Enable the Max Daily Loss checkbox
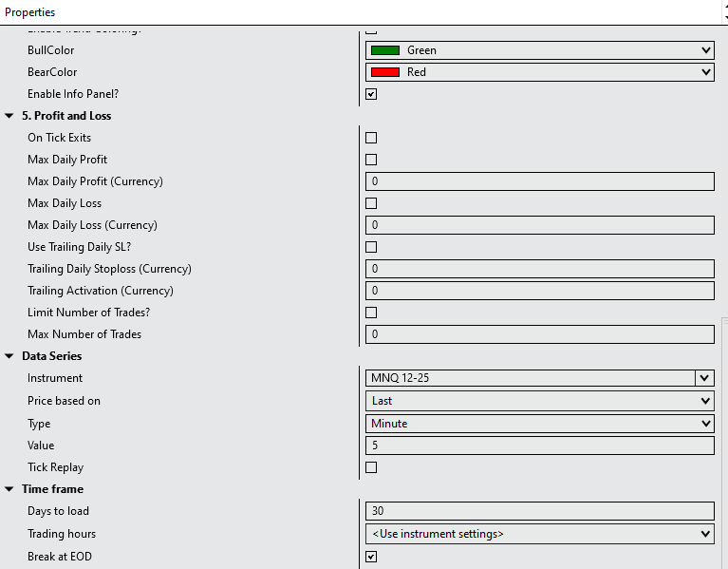The image size is (728, 569). point(371,203)
